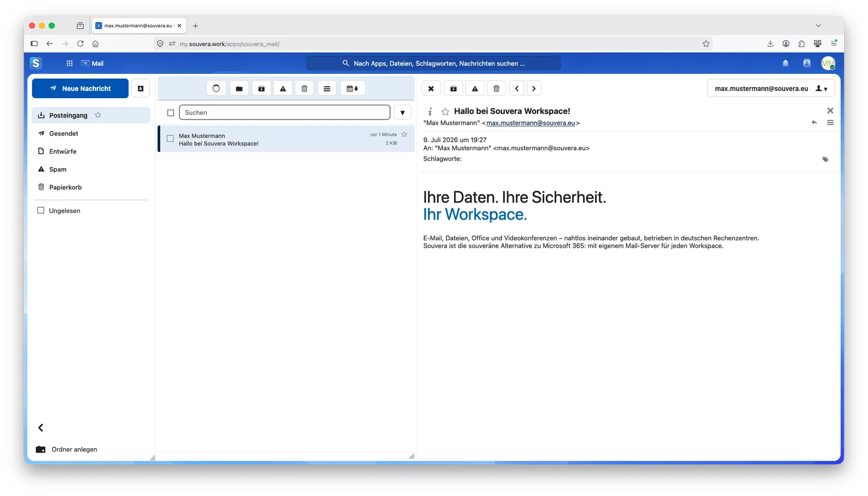This screenshot has width=868, height=496.
Task: Close the open message with the X toolbar button
Action: coord(431,88)
